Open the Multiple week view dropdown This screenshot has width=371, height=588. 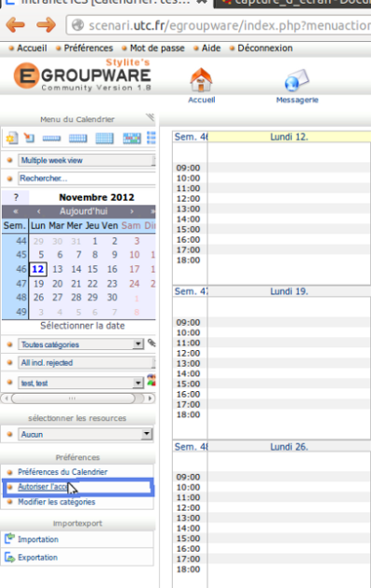click(87, 161)
